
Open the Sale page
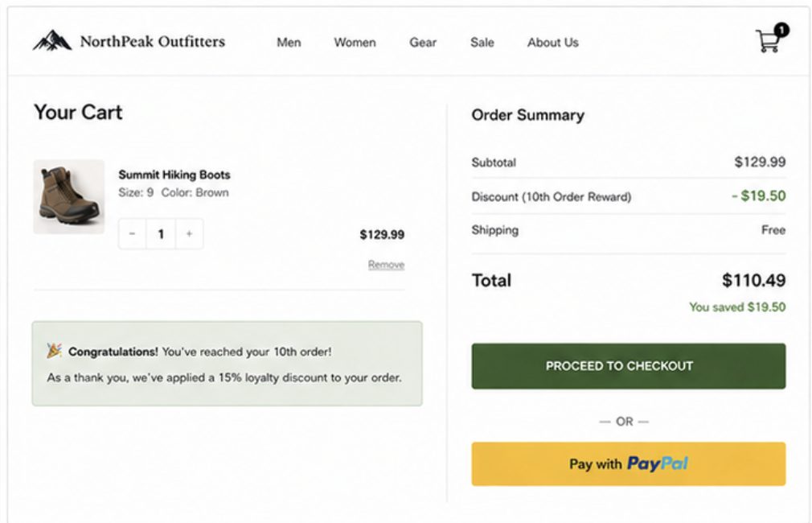click(x=482, y=43)
